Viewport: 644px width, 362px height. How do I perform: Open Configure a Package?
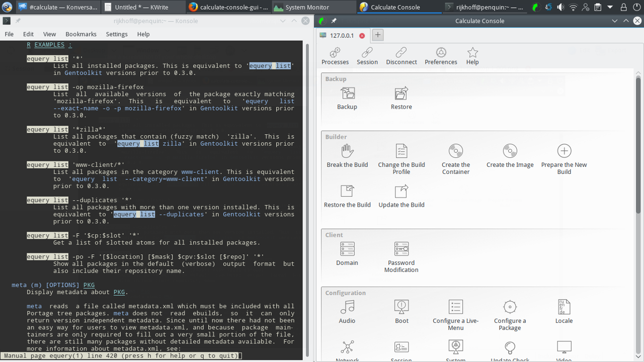pos(510,315)
